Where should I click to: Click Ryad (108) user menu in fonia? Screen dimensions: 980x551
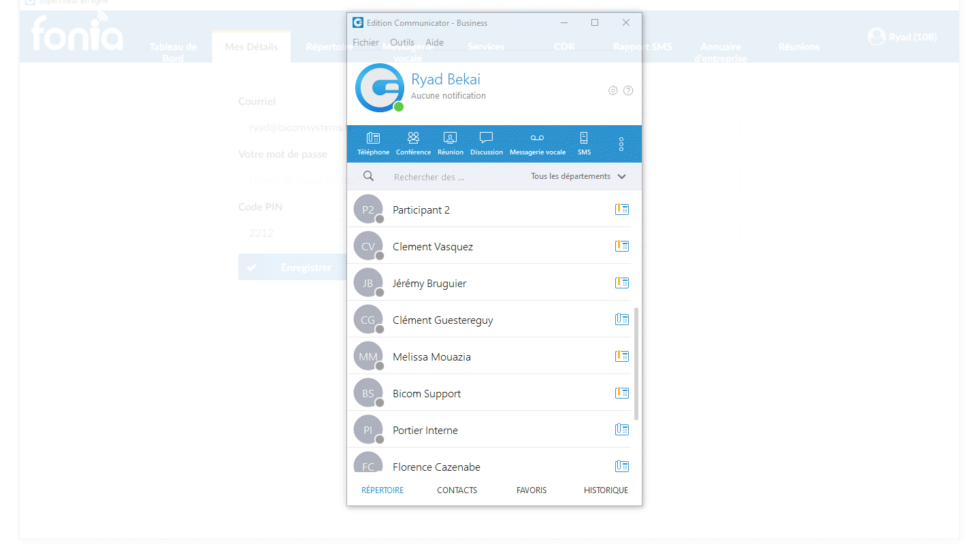point(902,37)
